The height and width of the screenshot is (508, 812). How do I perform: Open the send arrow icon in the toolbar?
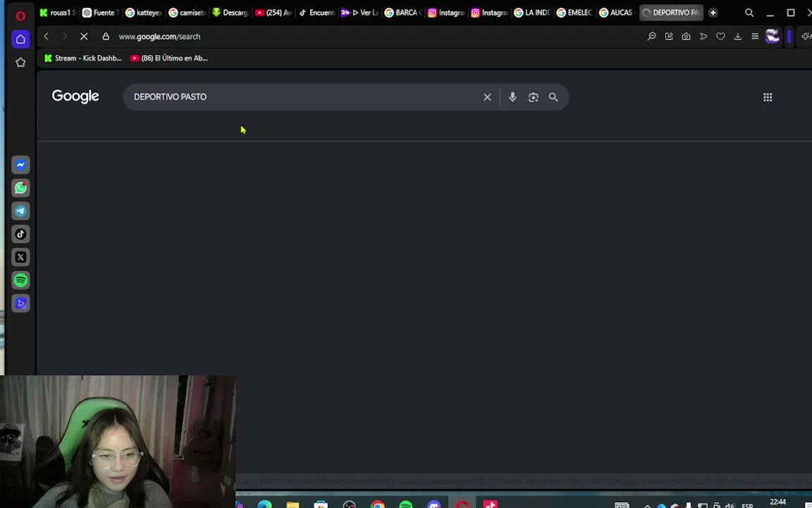[x=703, y=36]
